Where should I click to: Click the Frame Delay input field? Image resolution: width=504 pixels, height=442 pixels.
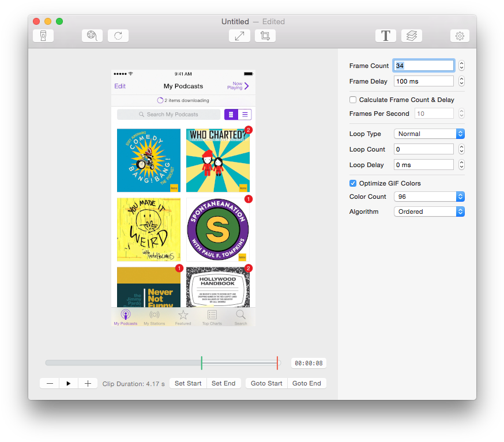(x=423, y=81)
